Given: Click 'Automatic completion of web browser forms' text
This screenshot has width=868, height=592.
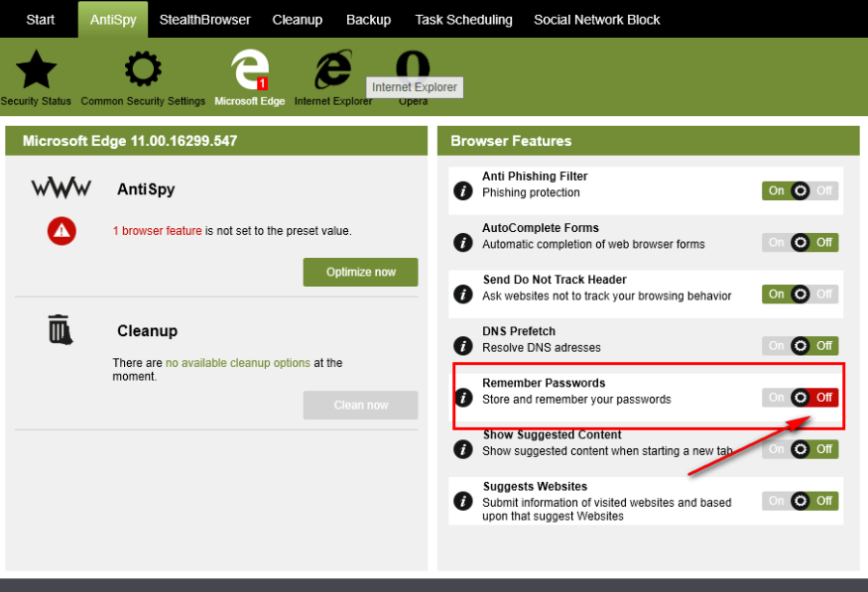Looking at the screenshot, I should [593, 244].
